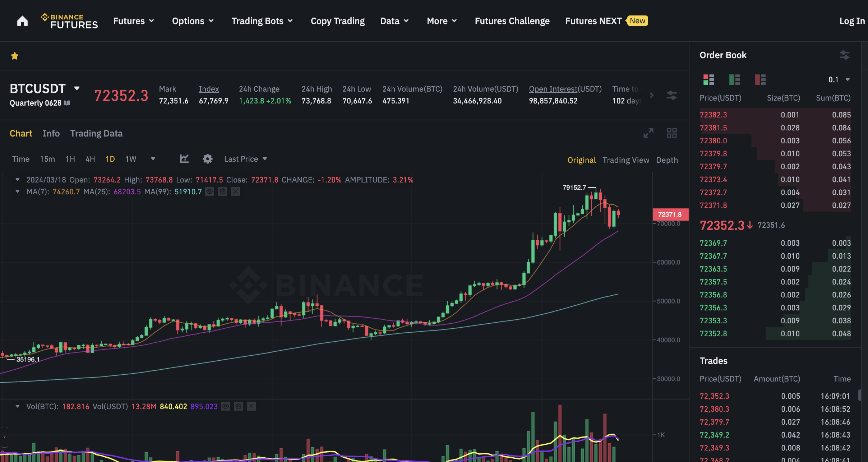This screenshot has height=462, width=868.
Task: Go to the home icon
Action: click(22, 21)
